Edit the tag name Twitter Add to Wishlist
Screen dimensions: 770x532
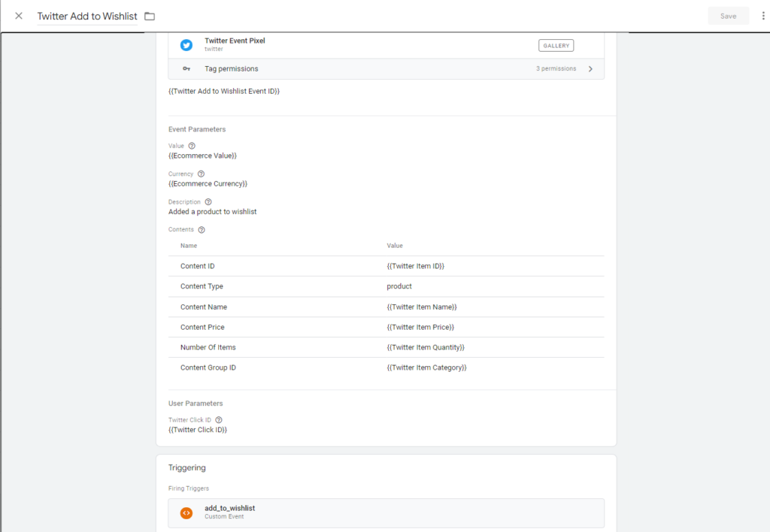87,16
